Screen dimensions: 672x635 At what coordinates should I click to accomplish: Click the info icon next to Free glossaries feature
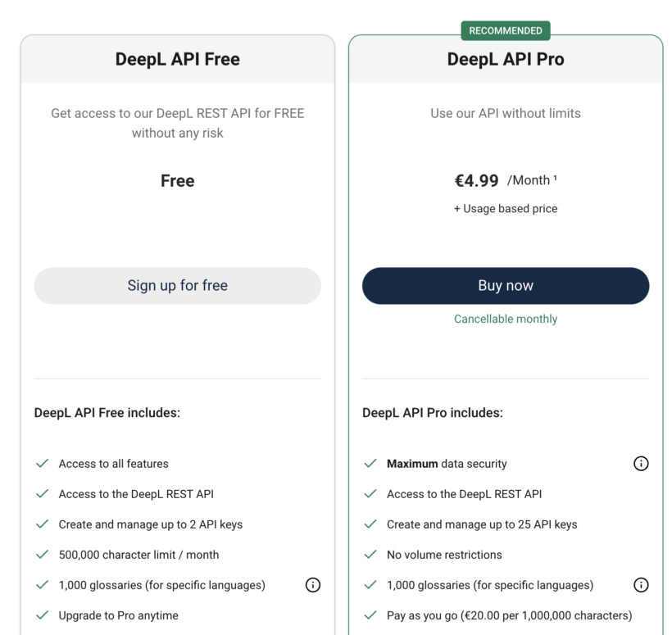pos(312,585)
